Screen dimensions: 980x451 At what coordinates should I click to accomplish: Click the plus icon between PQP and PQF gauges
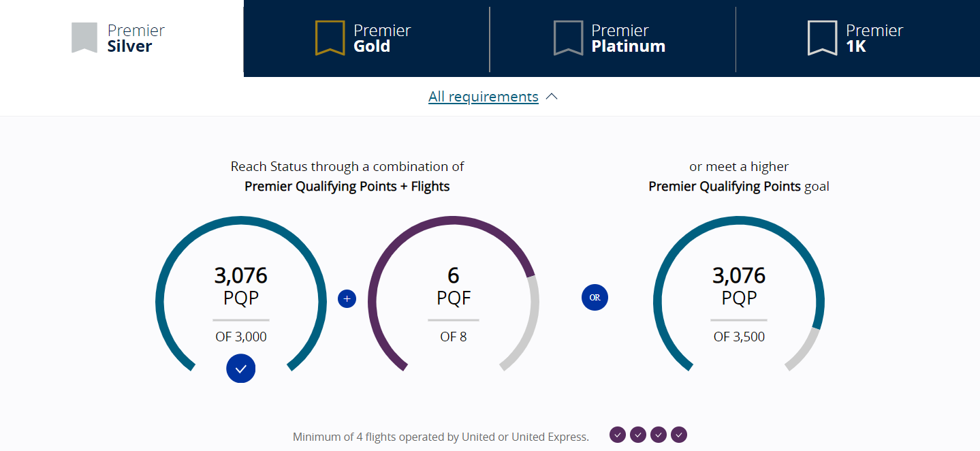pyautogui.click(x=347, y=298)
